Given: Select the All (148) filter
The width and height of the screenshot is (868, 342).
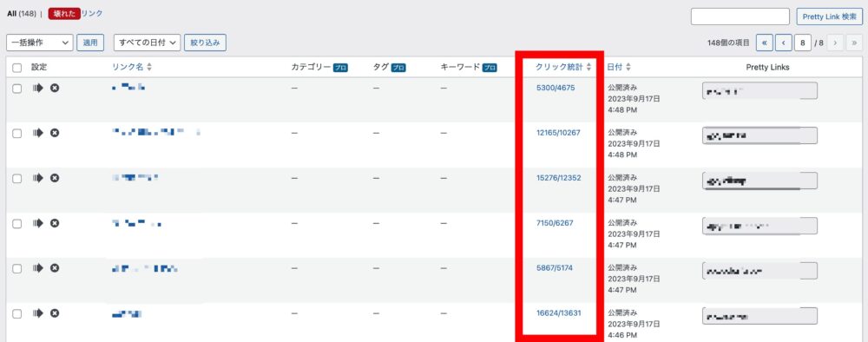Looking at the screenshot, I should point(22,13).
